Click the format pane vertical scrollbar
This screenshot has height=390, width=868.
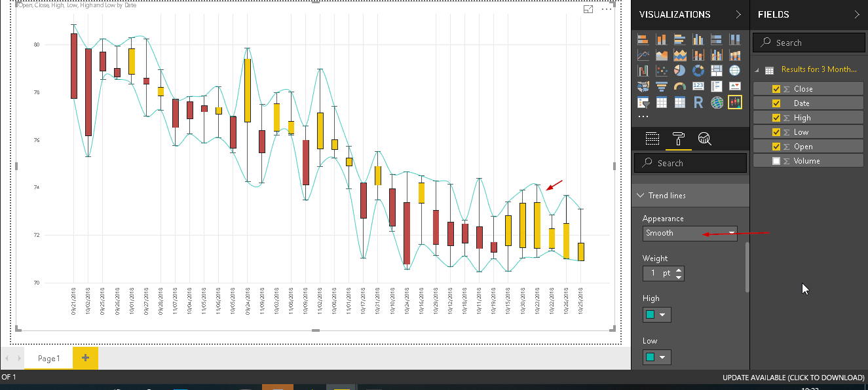point(747,267)
